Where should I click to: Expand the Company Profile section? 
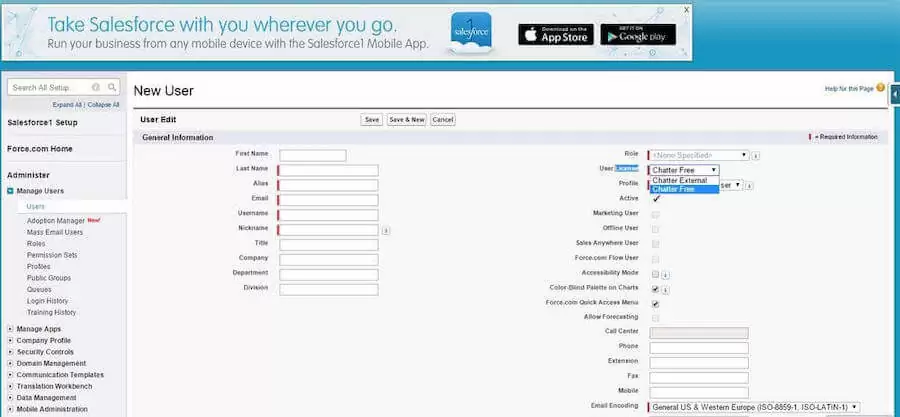coord(10,341)
